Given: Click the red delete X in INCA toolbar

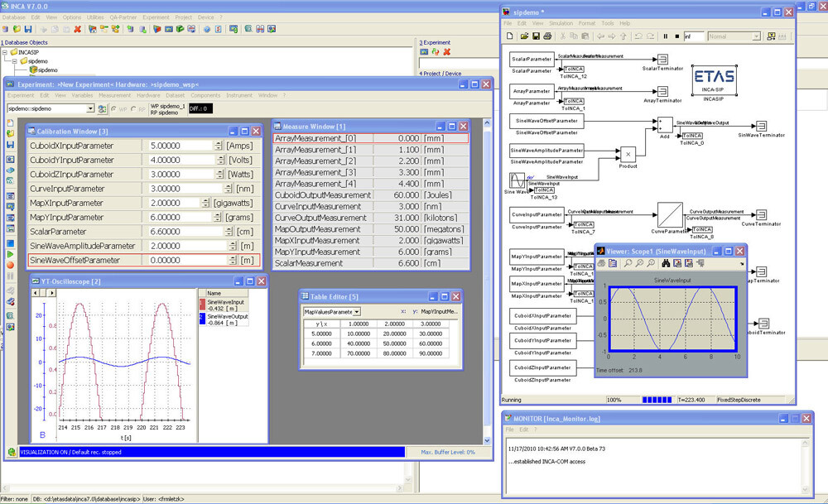Looking at the screenshot, I should pos(78,29).
